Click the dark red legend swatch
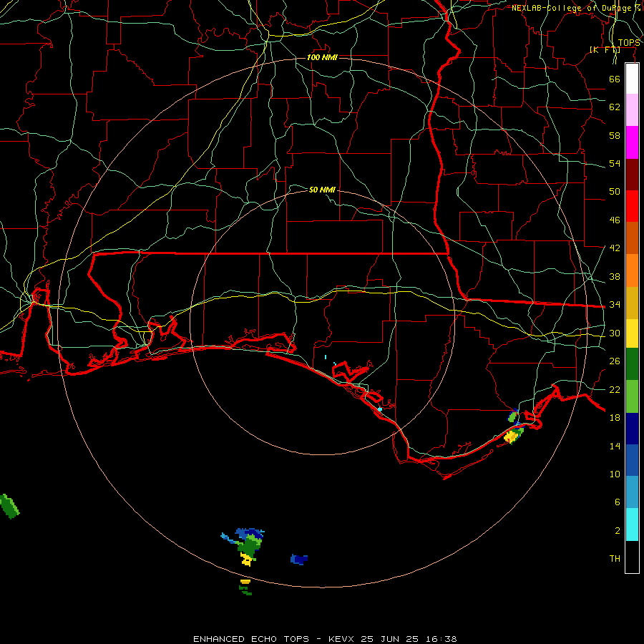Screen dimensions: 644x644 click(632, 174)
